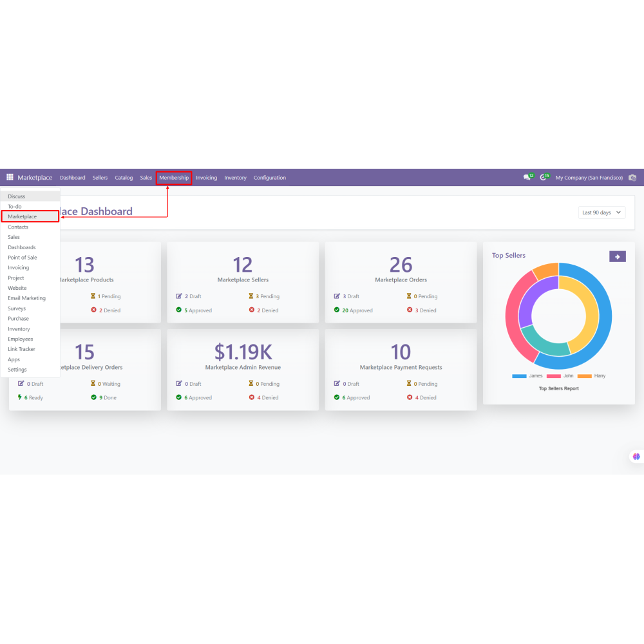
Task: Expand the Last 90 days dropdown
Action: click(601, 213)
